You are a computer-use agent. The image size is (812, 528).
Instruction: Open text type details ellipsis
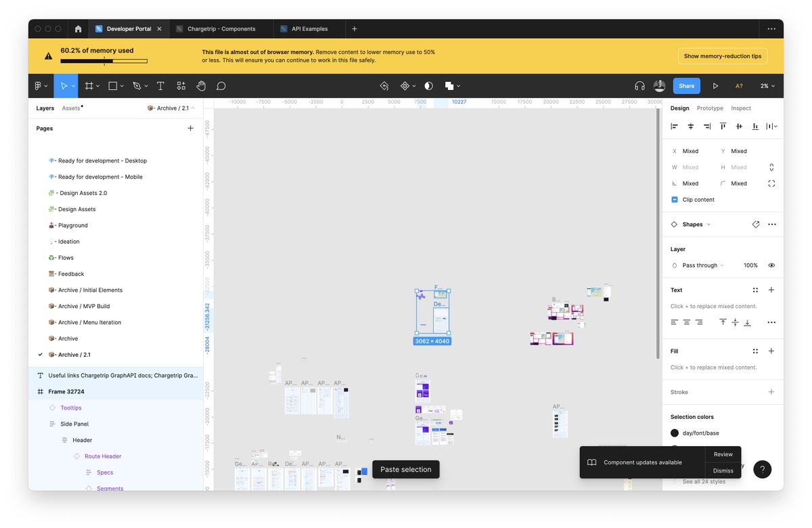(x=771, y=322)
